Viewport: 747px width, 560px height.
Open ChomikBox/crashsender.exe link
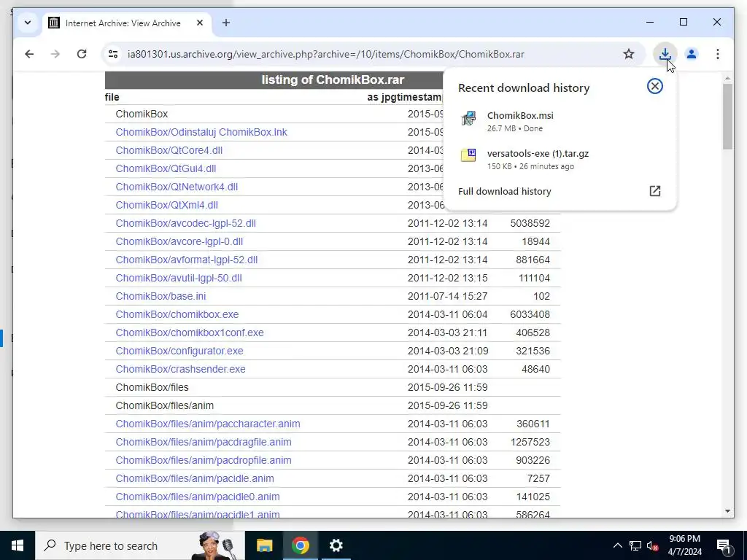point(180,368)
